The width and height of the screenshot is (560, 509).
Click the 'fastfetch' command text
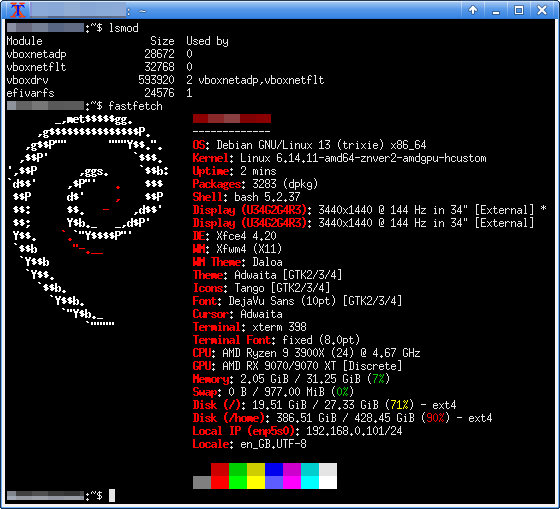coord(135,106)
